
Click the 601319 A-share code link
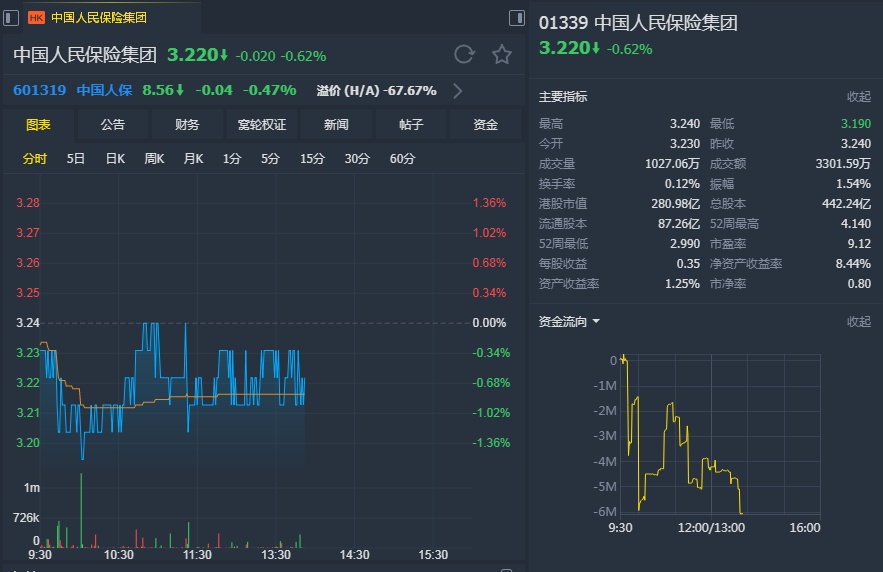(x=39, y=90)
